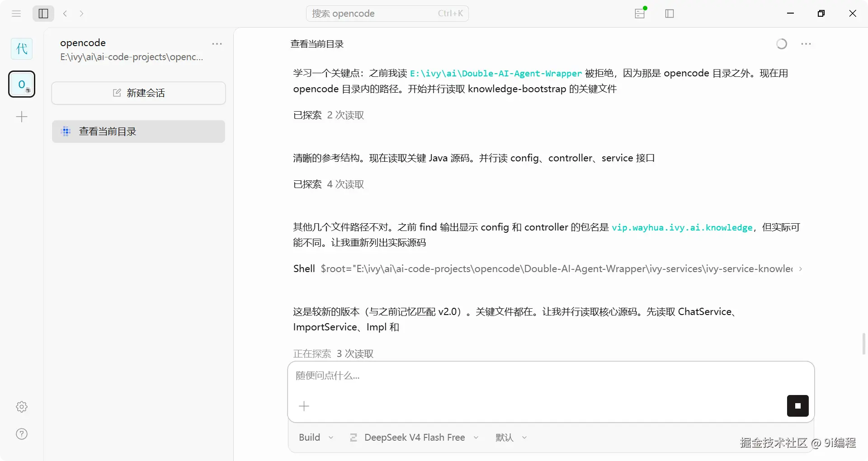Open the 默认 variant dropdown

coord(511,437)
